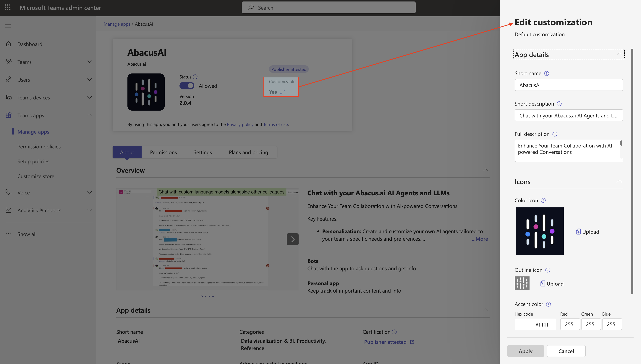Click the hex code input field
Viewport: 641px width, 364px height.
(535, 324)
